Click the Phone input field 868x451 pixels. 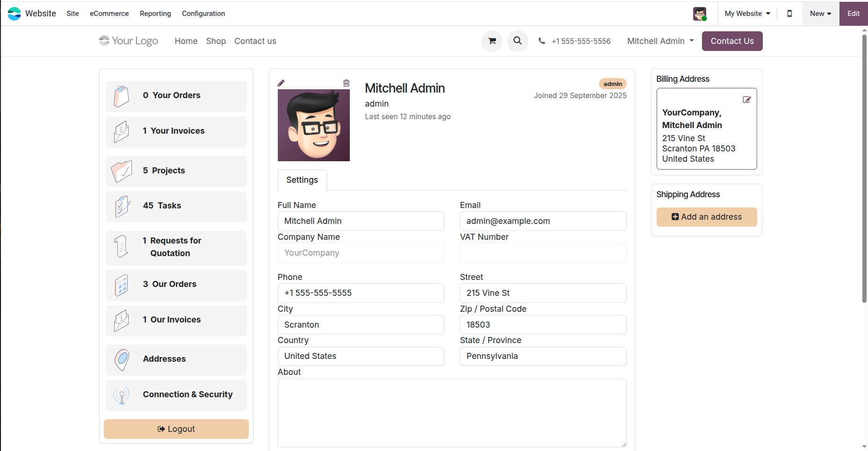[x=361, y=293]
